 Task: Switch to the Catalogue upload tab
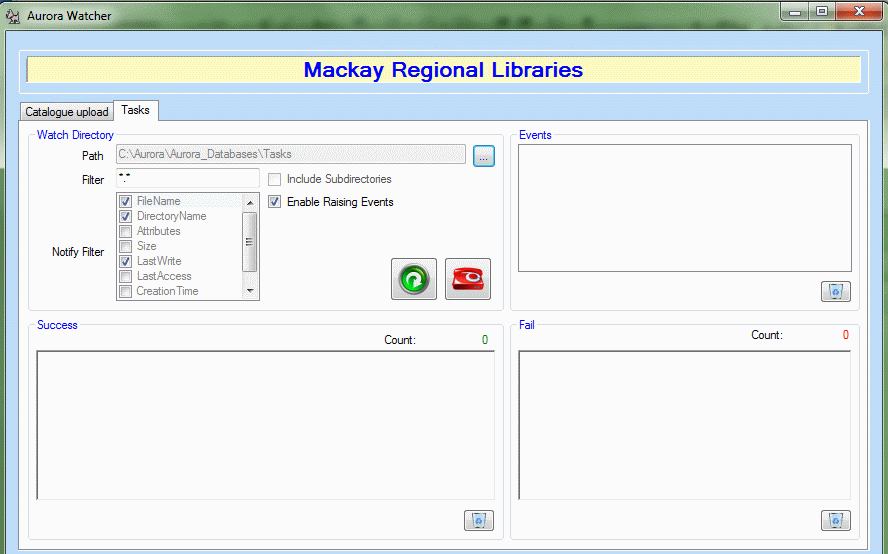(x=67, y=112)
